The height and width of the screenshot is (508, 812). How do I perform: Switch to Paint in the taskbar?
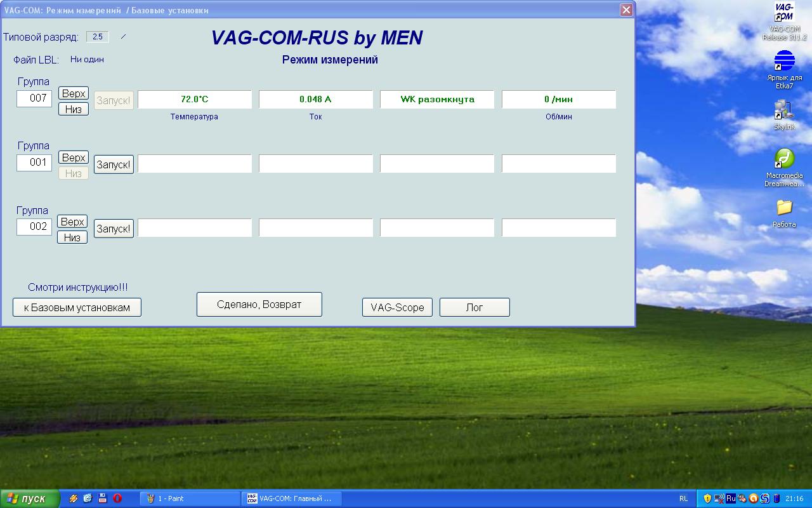189,498
